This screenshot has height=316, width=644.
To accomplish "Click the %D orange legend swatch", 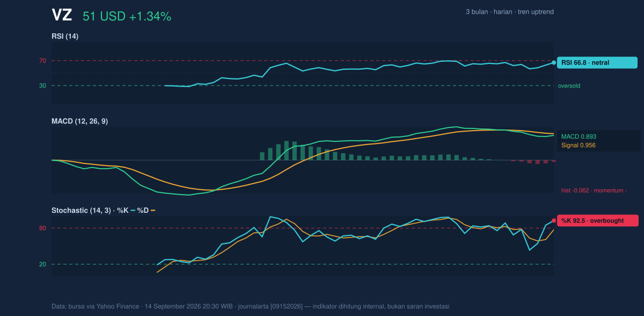I will pos(153,210).
